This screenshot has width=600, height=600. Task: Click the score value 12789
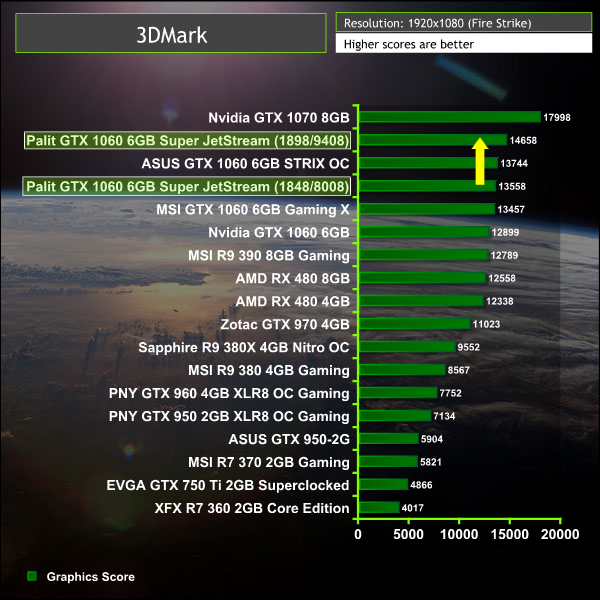click(504, 255)
